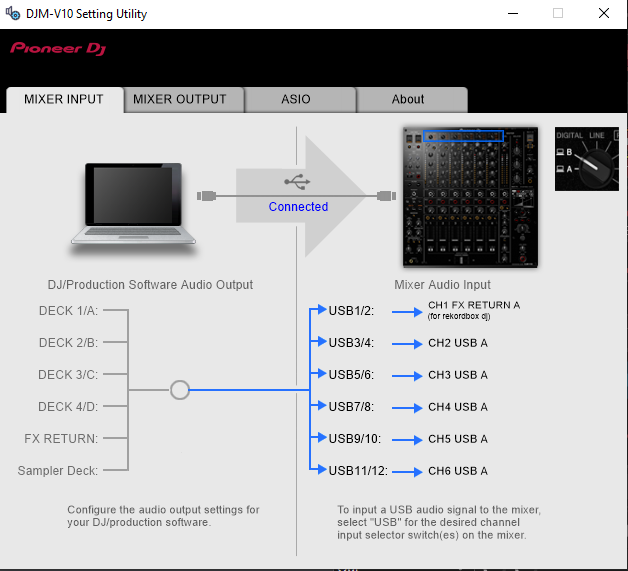Viewport: 628px width, 571px height.
Task: Click the USB5/6 label
Action: (x=351, y=375)
